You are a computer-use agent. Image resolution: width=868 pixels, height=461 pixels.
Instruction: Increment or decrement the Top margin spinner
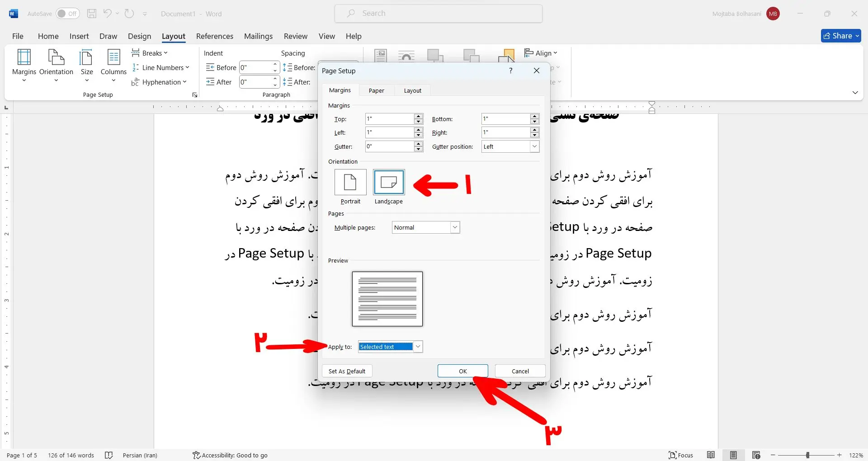[x=419, y=119]
